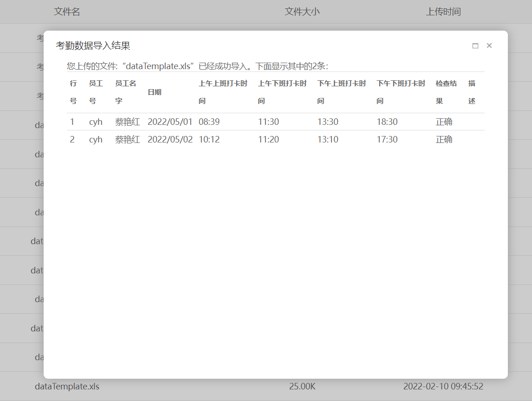The image size is (532, 401).
Task: Click the 18:30 time cell
Action: point(387,122)
